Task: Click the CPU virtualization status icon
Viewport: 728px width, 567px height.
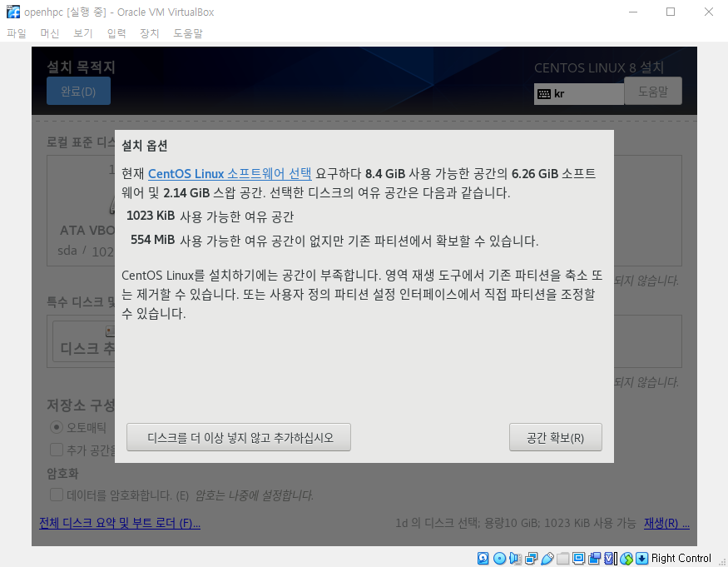Action: pyautogui.click(x=610, y=558)
